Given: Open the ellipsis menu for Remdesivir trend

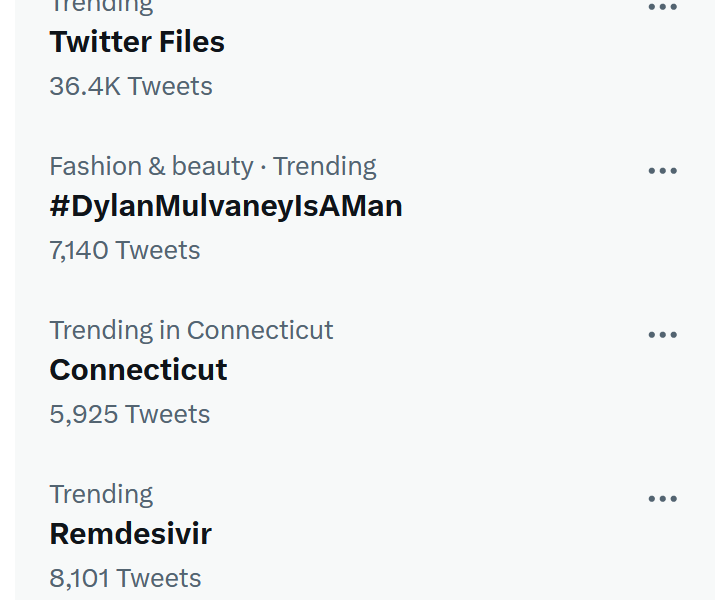Looking at the screenshot, I should coord(662,499).
